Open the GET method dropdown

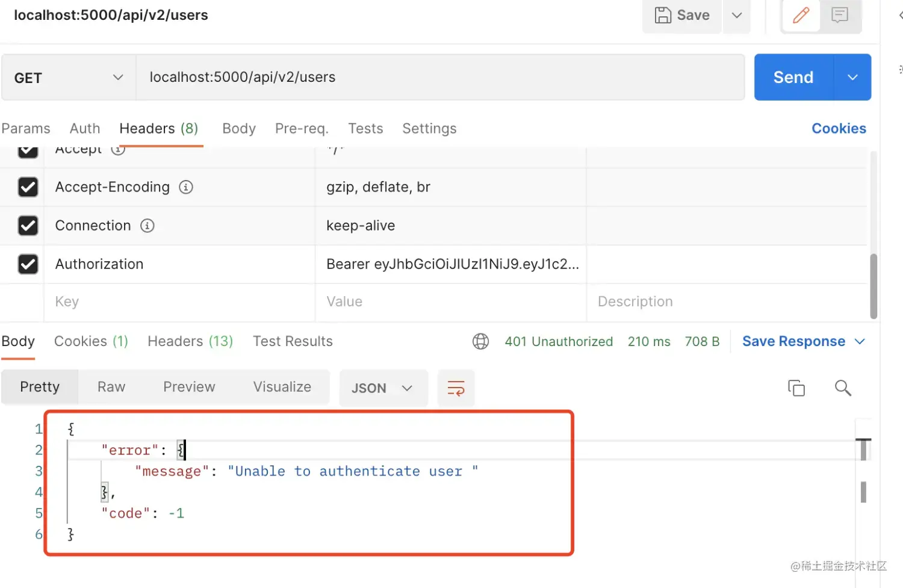pyautogui.click(x=69, y=78)
